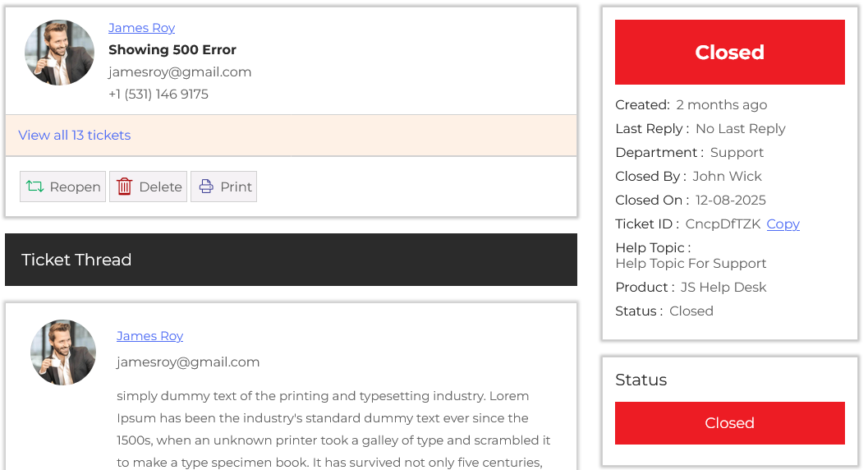Click the jamesroy@gmail.com email in the thread
This screenshot has height=470, width=868.
click(x=188, y=362)
